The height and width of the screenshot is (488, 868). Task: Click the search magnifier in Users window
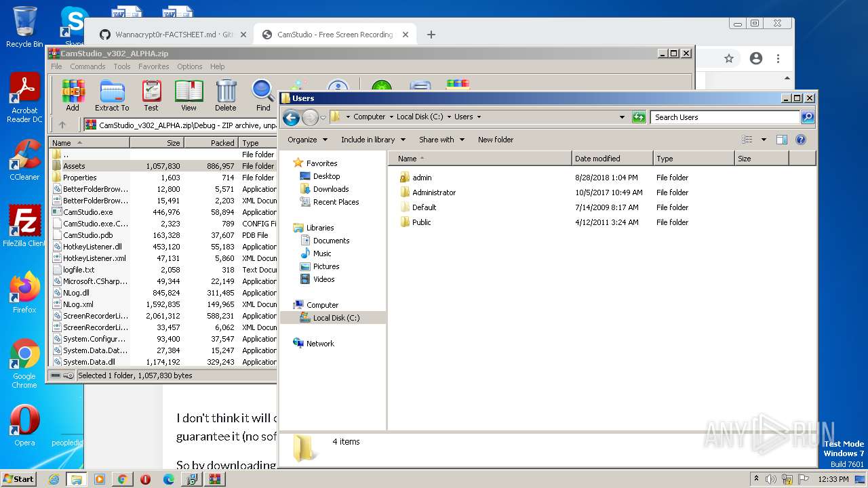coord(808,117)
